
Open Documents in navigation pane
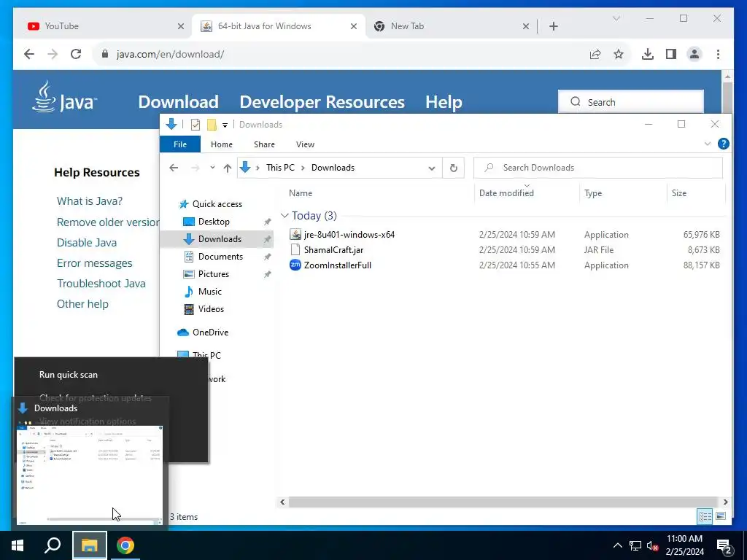(x=220, y=256)
